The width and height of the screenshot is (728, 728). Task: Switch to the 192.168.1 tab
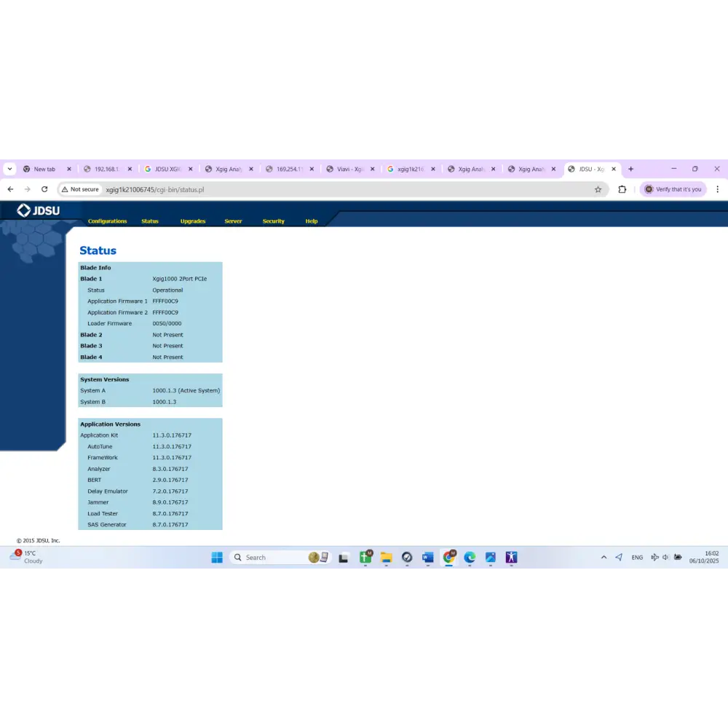(x=106, y=169)
